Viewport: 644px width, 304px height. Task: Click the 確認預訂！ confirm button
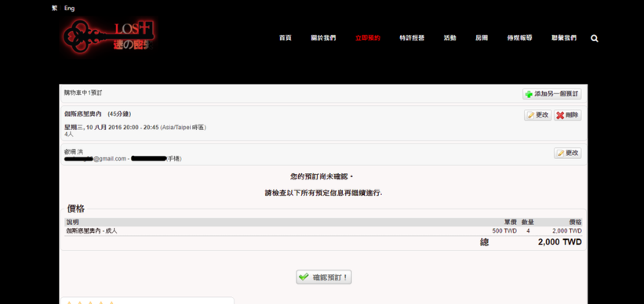324,277
